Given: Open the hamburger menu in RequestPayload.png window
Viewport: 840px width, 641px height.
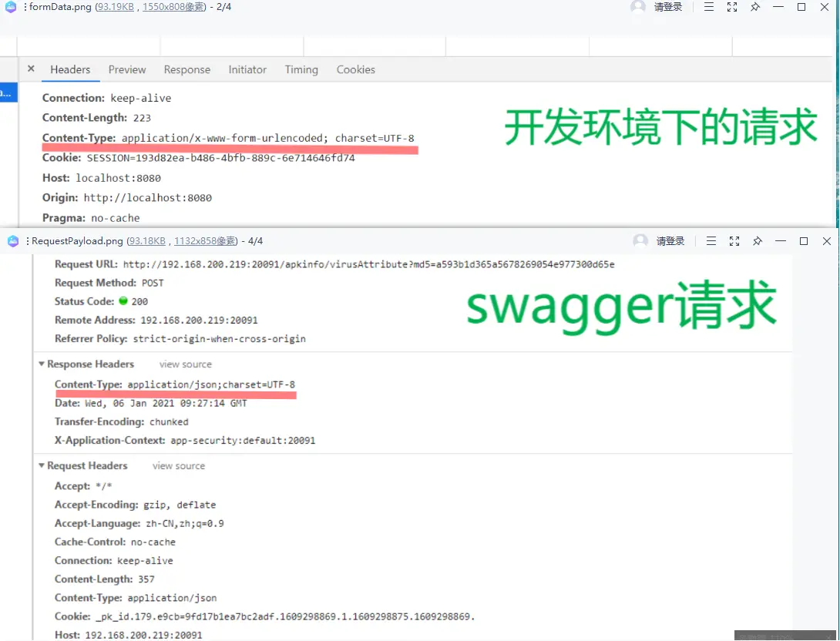Looking at the screenshot, I should pos(711,240).
